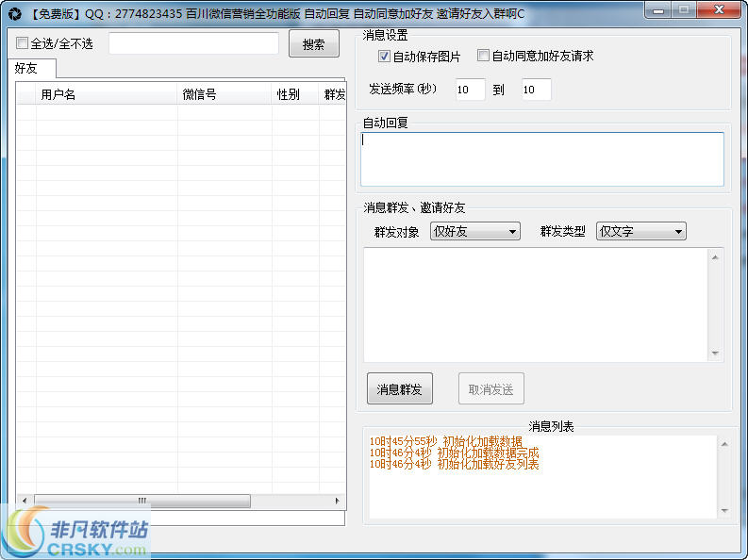Click the friend list scroll left arrow
Viewport: 748px width, 560px height.
point(25,501)
